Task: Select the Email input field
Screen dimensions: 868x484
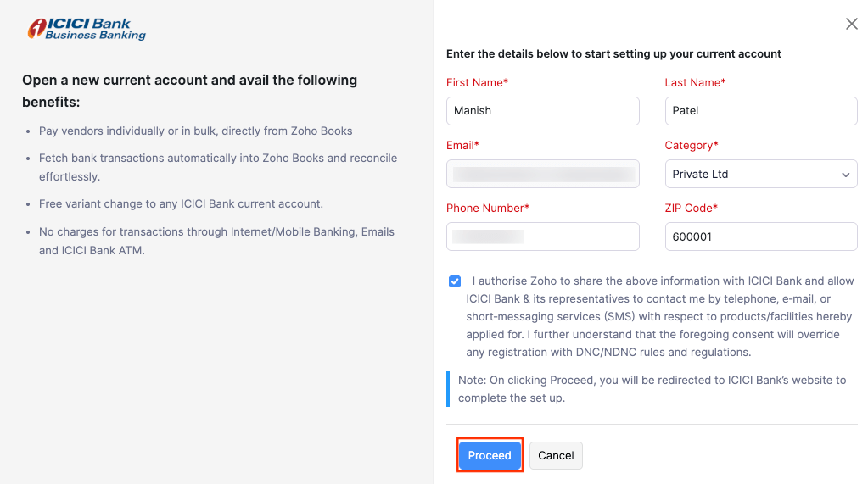Action: [542, 174]
